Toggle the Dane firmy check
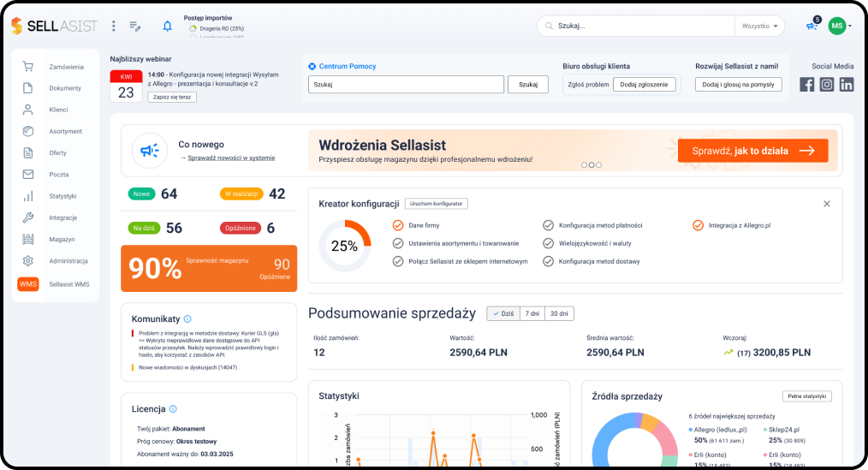This screenshot has width=868, height=470. [x=397, y=225]
